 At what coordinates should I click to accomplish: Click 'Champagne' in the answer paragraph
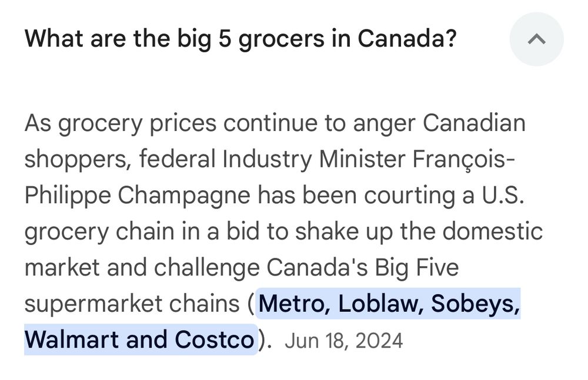183,196
